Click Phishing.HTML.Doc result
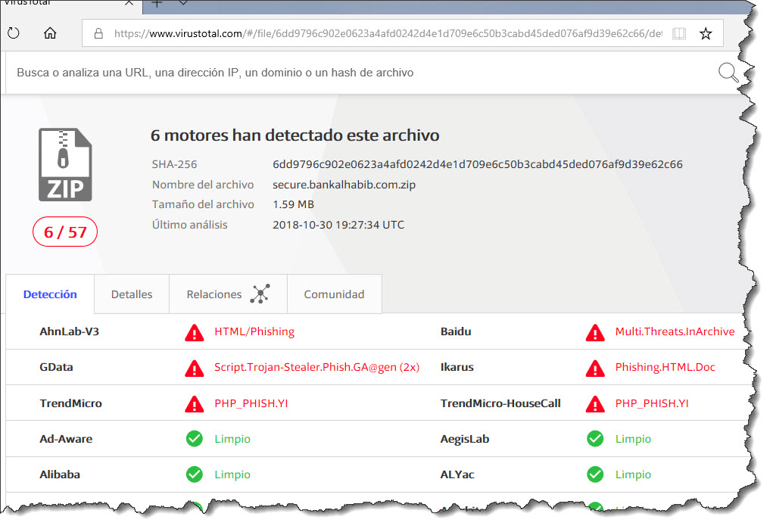Viewport: 773px width, 532px height. click(665, 367)
